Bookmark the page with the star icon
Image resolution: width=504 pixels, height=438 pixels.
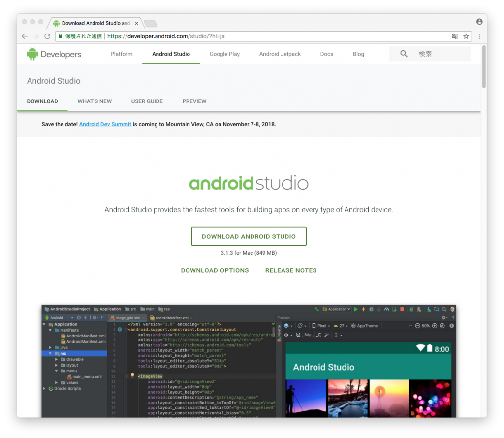(x=466, y=36)
